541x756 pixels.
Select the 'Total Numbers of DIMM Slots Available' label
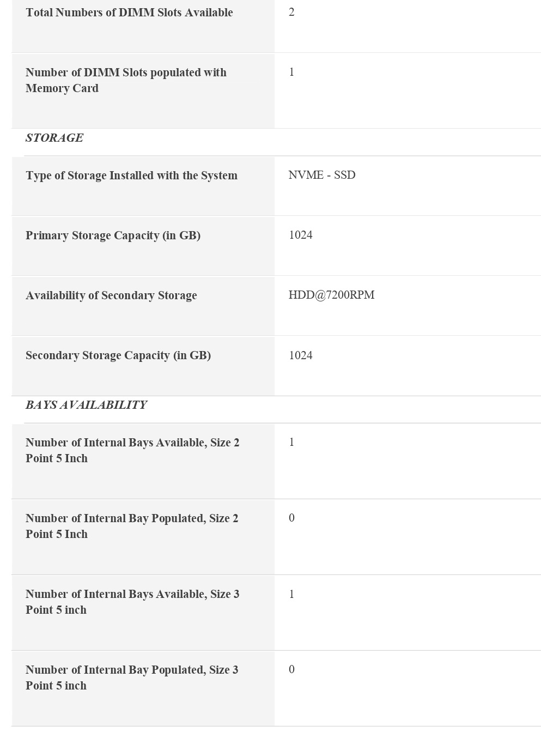coord(129,13)
